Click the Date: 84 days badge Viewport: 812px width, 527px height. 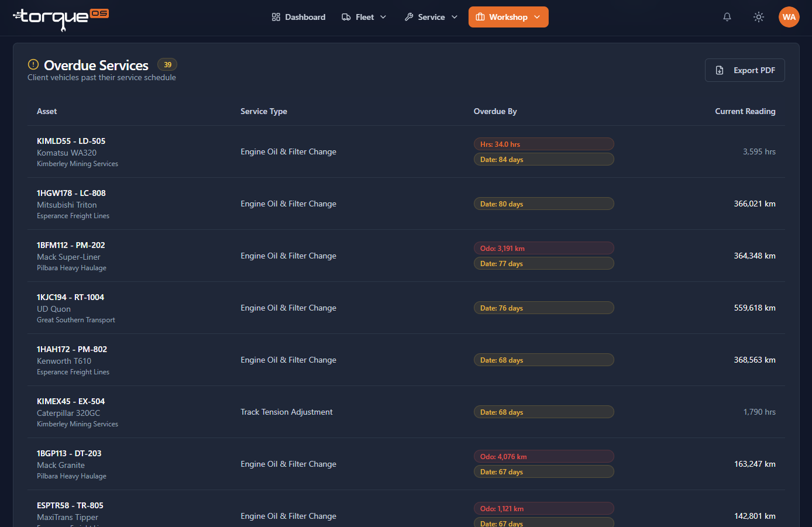click(544, 159)
